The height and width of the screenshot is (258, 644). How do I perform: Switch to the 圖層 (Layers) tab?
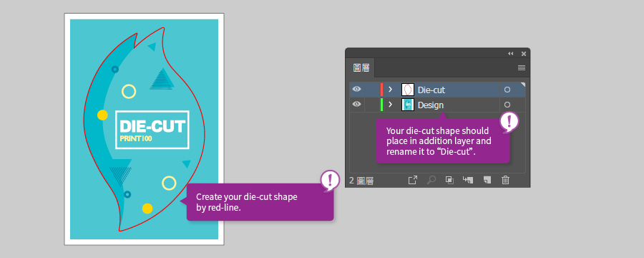(x=361, y=68)
